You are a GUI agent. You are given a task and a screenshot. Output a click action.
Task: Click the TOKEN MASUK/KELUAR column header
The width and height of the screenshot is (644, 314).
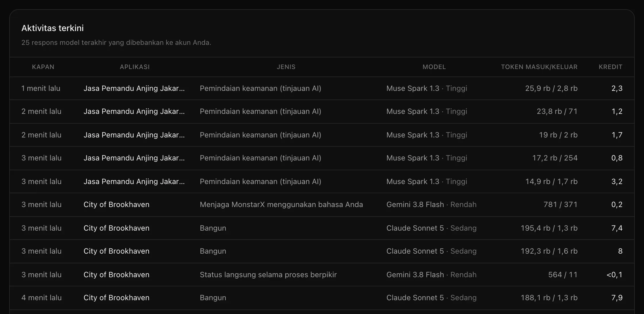click(x=539, y=67)
